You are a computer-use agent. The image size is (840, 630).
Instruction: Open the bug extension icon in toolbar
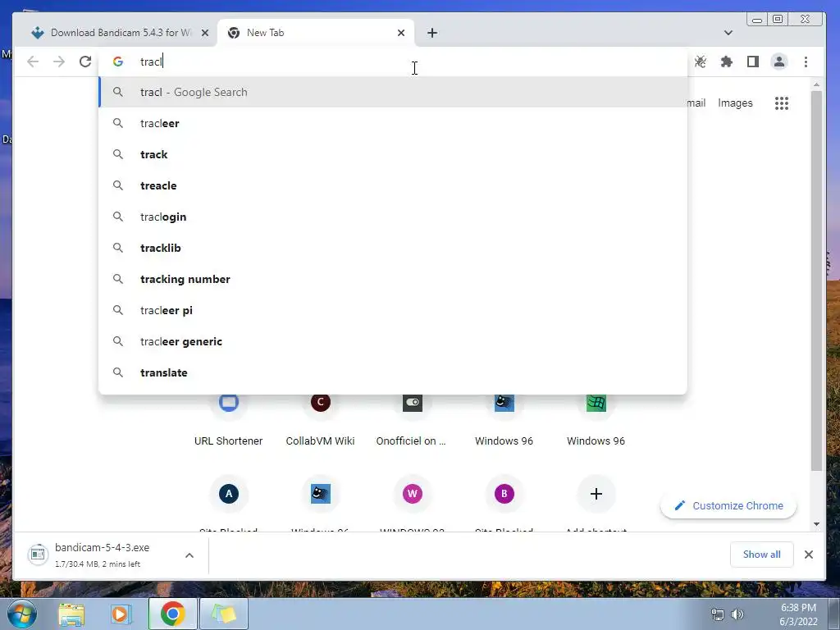point(701,62)
